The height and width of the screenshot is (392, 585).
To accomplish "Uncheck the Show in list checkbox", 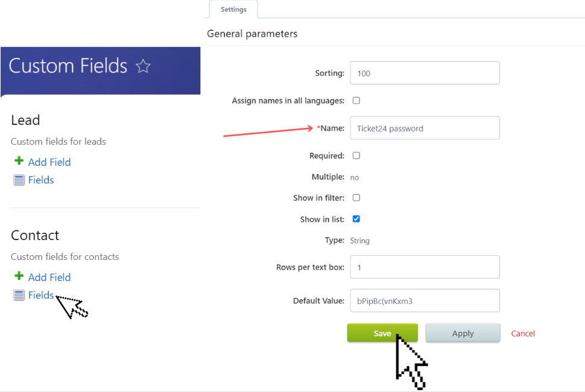I will 356,219.
